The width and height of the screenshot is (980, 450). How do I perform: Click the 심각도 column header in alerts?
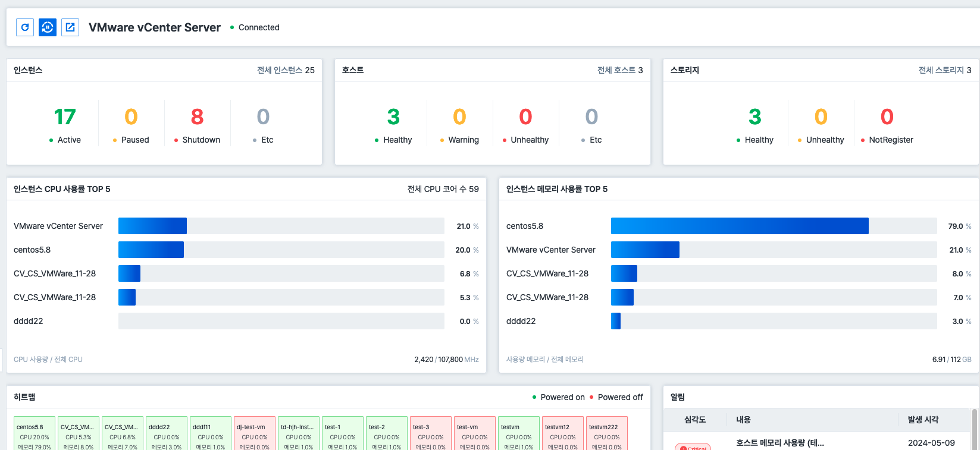[x=695, y=420]
